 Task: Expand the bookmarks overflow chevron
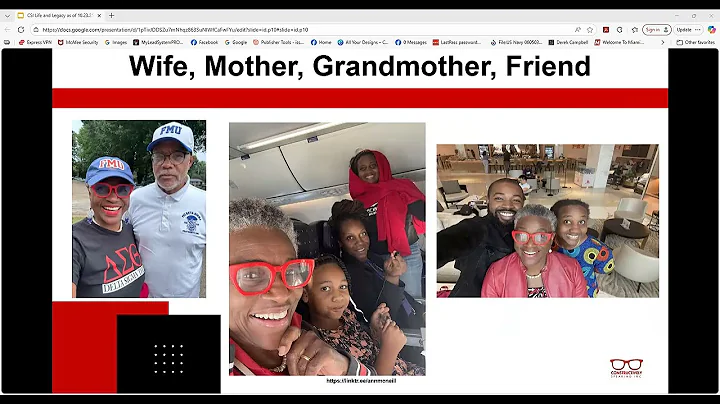pyautogui.click(x=662, y=42)
